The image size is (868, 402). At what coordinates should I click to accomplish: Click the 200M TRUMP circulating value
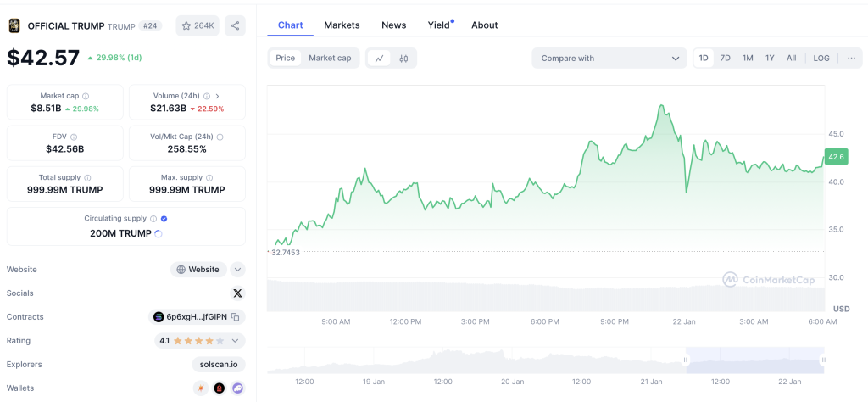pyautogui.click(x=120, y=234)
